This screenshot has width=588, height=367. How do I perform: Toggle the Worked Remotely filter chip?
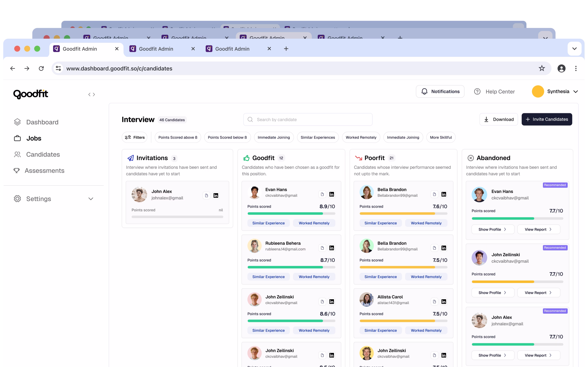pyautogui.click(x=361, y=137)
